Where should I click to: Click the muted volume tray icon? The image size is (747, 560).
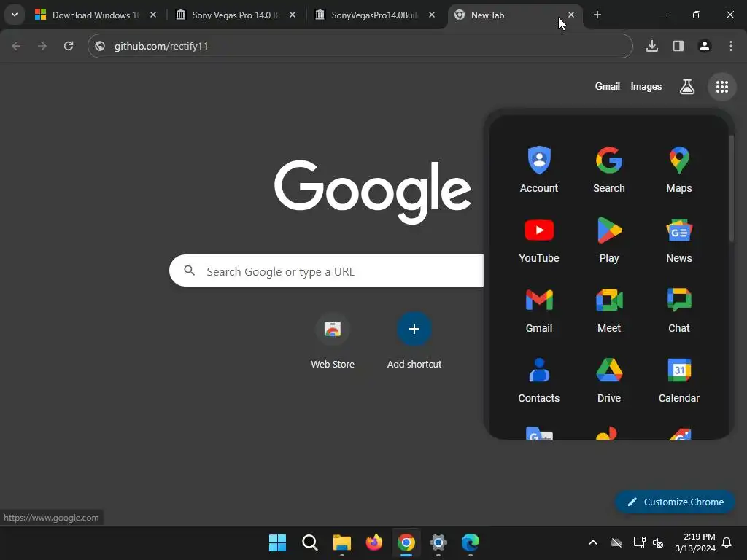point(659,542)
